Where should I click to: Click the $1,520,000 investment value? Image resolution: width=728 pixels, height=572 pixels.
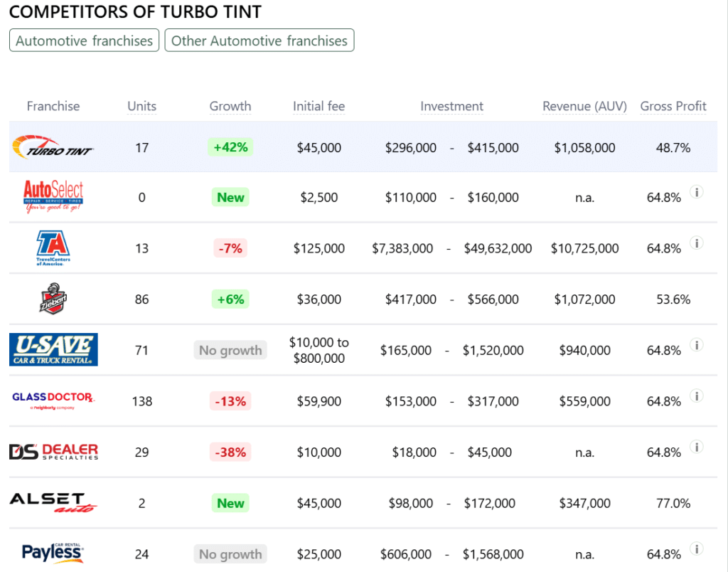(493, 350)
